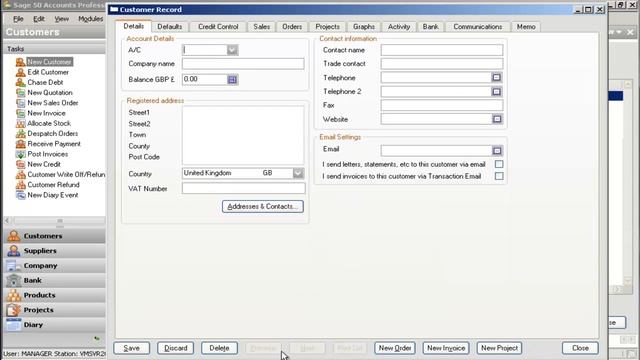This screenshot has height=360, width=640.
Task: Click the Email field send icon
Action: tap(497, 151)
